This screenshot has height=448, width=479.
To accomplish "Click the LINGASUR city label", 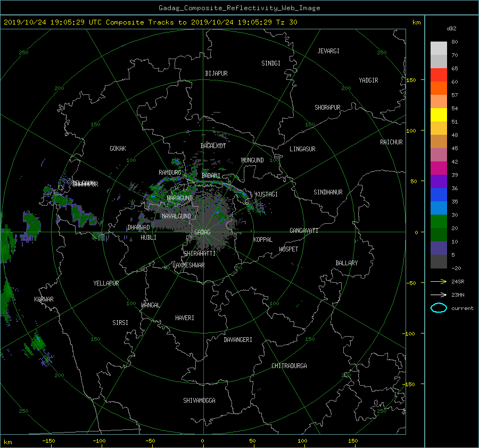I will point(302,149).
